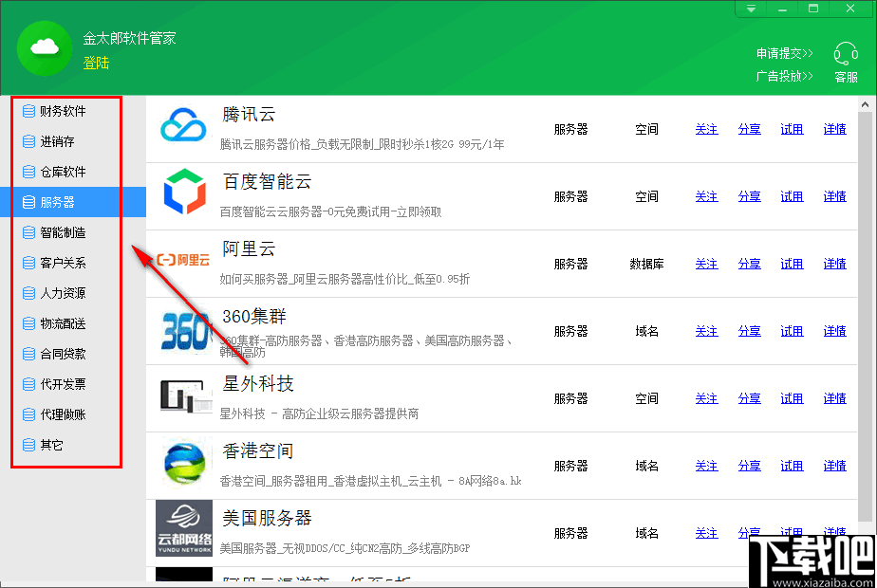The width and height of the screenshot is (877, 588).
Task: Click 试用 link for 百度智能云
Action: pos(792,196)
